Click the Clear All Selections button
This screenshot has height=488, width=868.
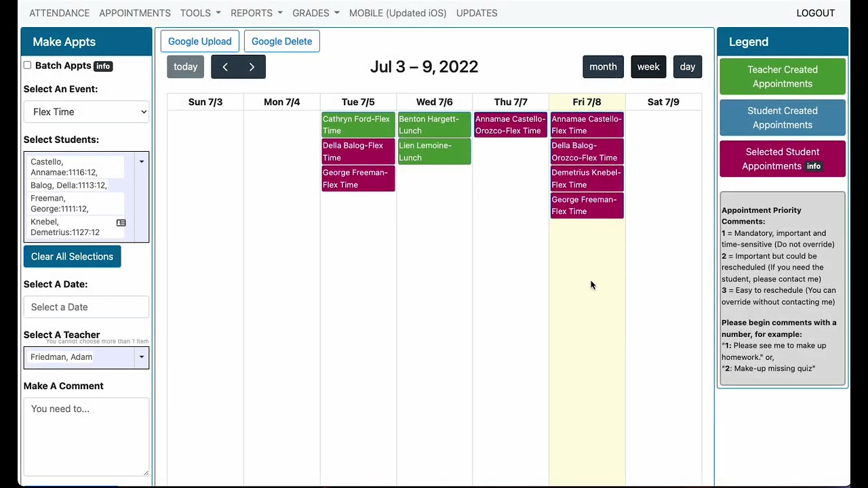72,256
